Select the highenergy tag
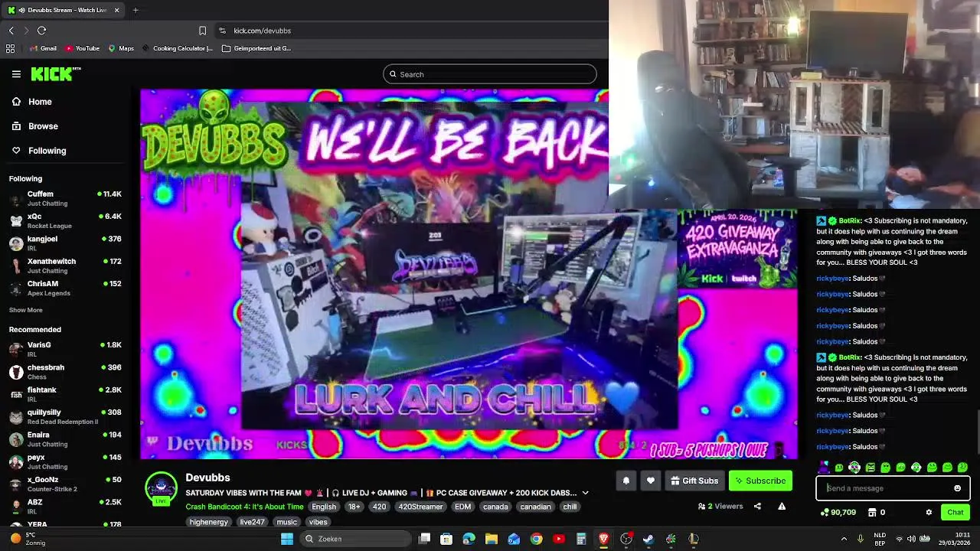 (x=209, y=522)
